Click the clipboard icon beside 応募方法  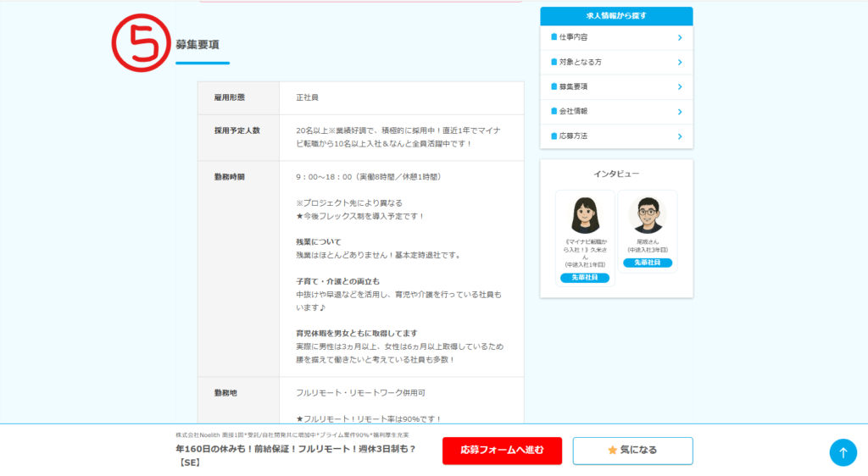coord(554,136)
